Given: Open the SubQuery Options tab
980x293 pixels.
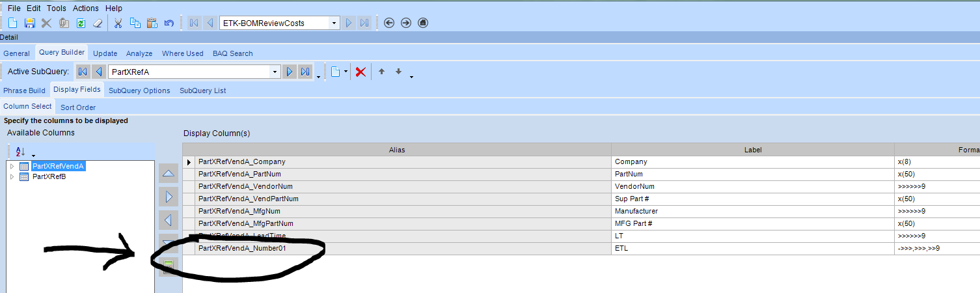Looking at the screenshot, I should 139,91.
